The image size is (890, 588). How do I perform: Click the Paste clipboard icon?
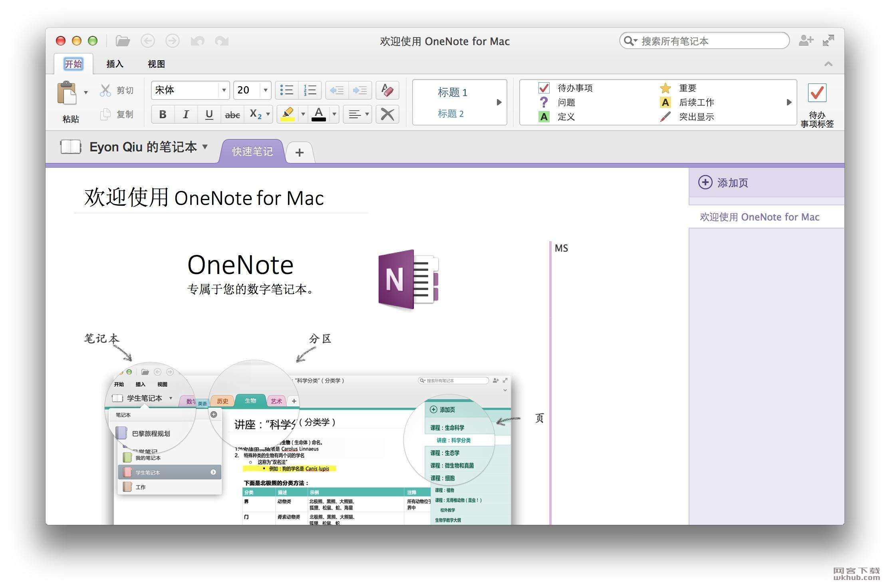point(67,93)
